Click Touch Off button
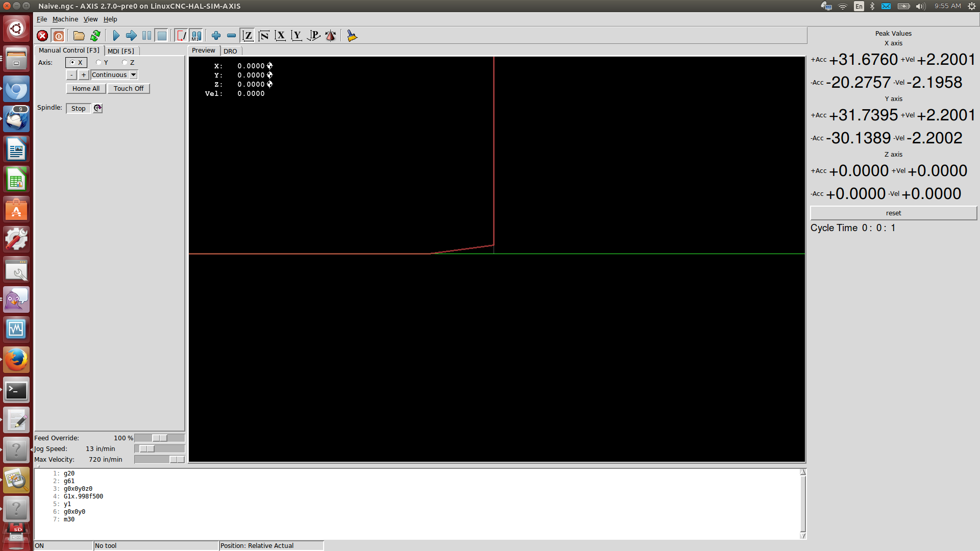Screen dimensions: 980x551 pos(129,89)
